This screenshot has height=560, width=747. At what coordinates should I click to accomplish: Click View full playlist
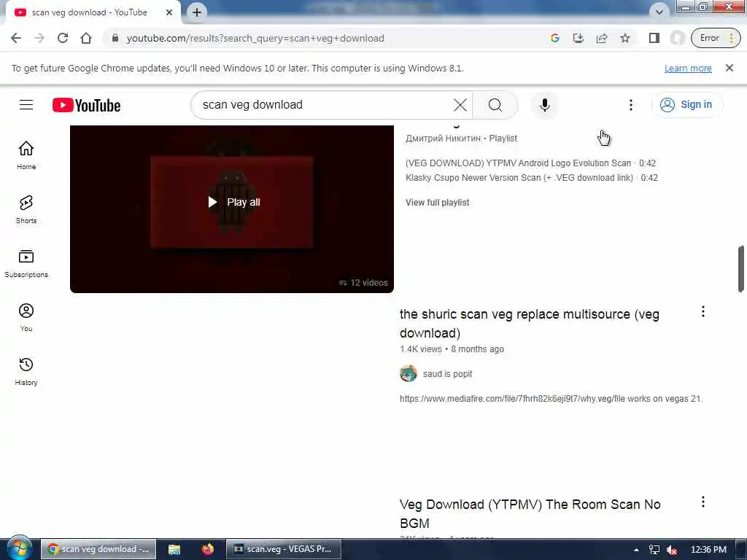point(438,203)
